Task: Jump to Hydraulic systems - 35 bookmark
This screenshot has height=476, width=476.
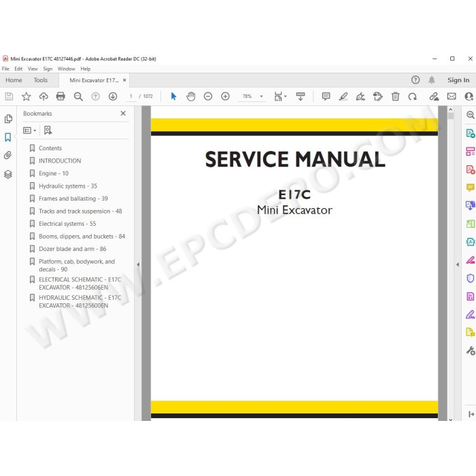Action: [x=68, y=186]
